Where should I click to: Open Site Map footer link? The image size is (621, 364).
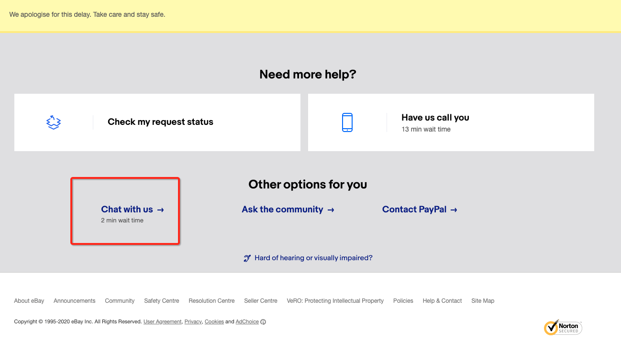pyautogui.click(x=483, y=301)
